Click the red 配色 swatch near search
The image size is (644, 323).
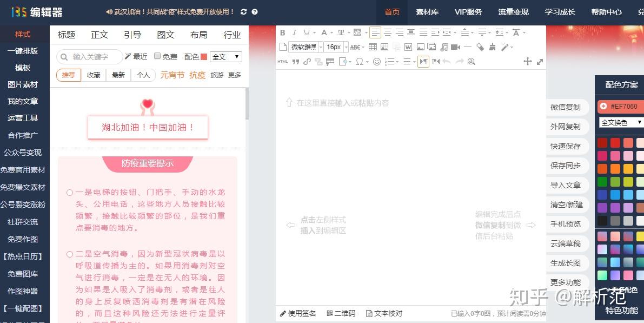pos(204,57)
